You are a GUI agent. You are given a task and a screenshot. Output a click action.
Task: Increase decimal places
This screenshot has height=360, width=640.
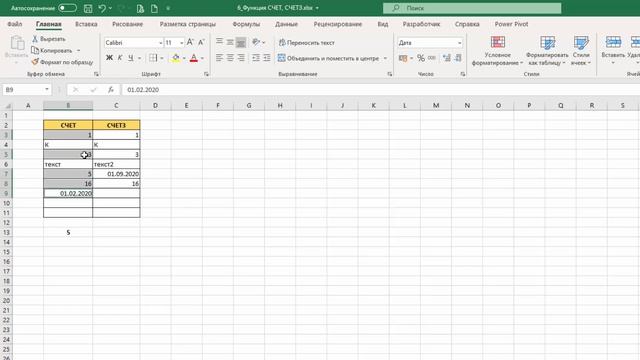click(447, 58)
